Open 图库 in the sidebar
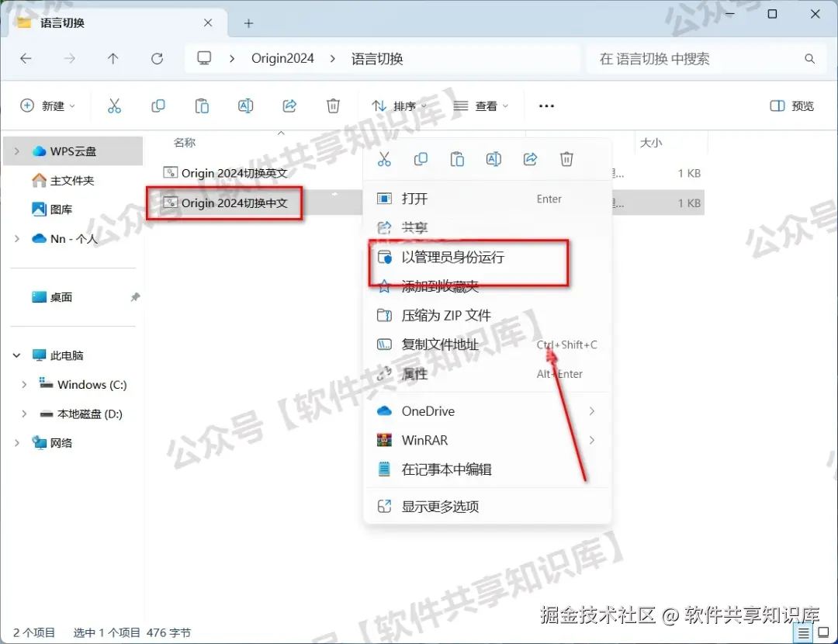 61,209
